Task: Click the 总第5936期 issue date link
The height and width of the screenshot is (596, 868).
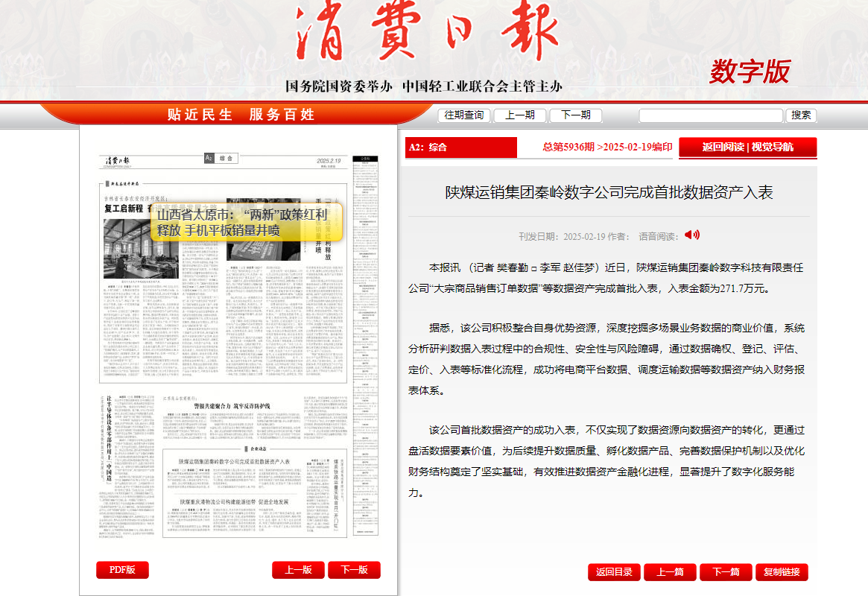Action: click(x=607, y=147)
